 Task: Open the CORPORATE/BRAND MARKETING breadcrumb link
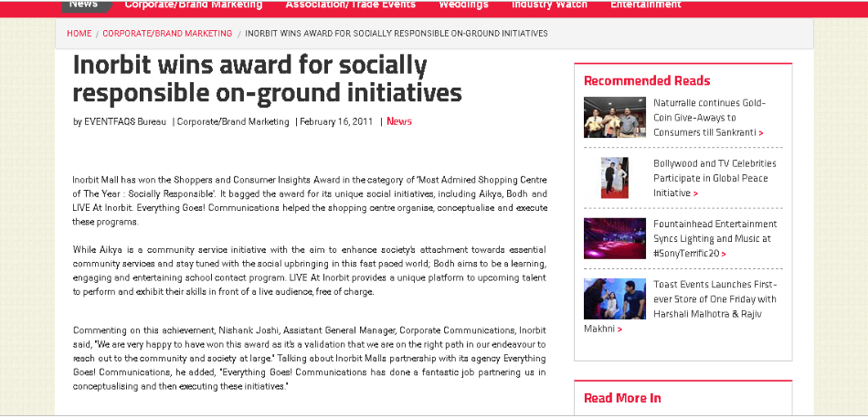pos(167,33)
